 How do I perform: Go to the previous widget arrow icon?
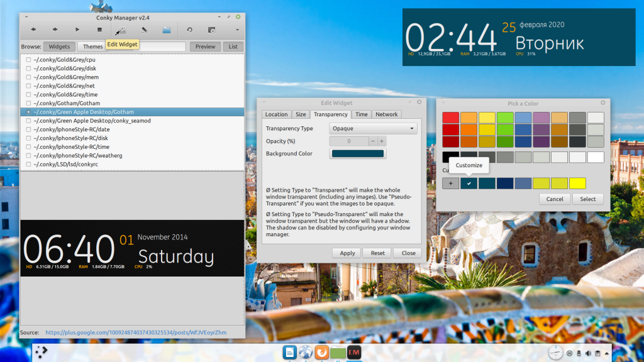(x=33, y=30)
